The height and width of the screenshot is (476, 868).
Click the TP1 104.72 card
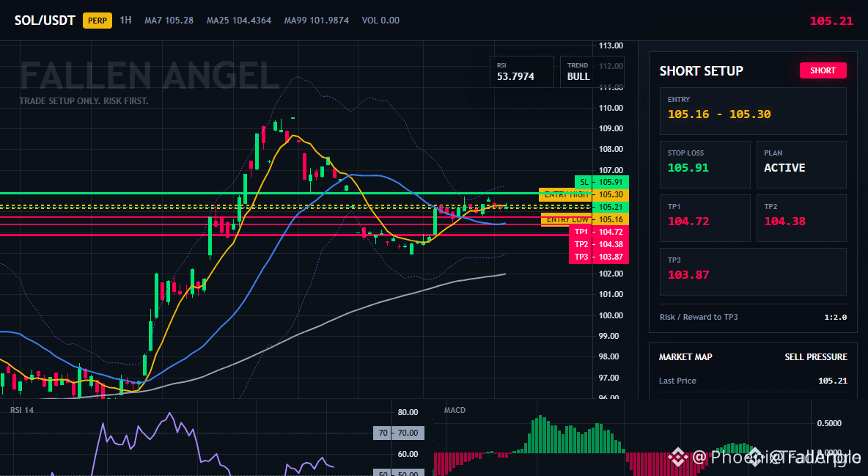point(705,218)
